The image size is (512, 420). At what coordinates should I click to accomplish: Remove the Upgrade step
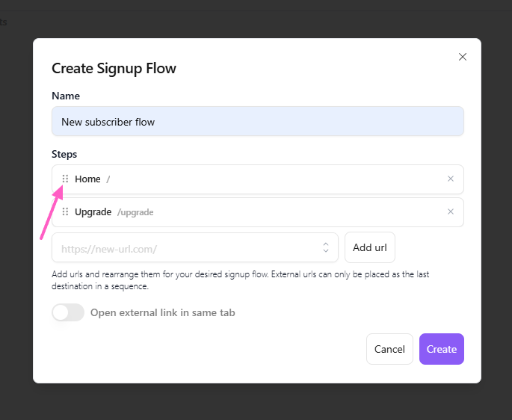coord(451,211)
